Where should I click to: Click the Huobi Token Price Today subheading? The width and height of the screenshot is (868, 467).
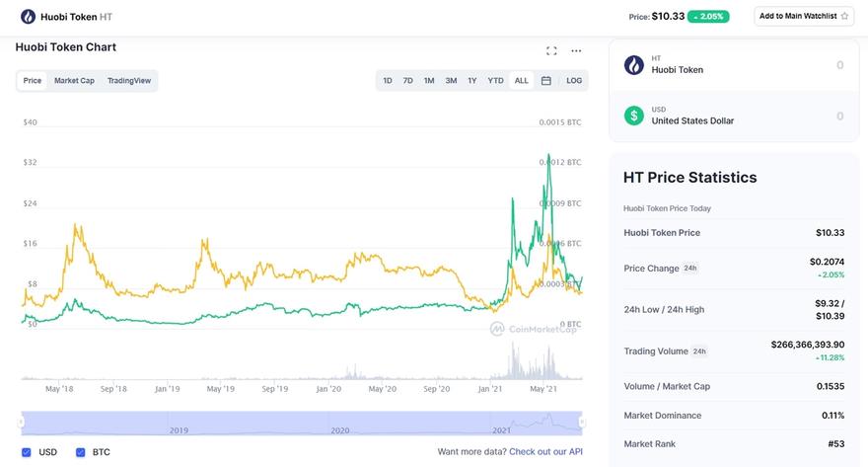coord(667,208)
